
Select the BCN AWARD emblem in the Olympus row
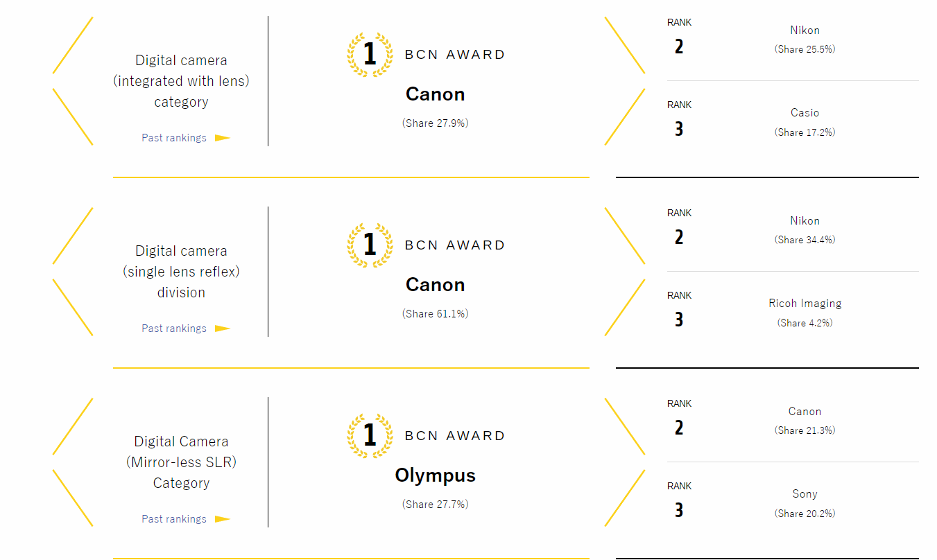tap(454, 435)
